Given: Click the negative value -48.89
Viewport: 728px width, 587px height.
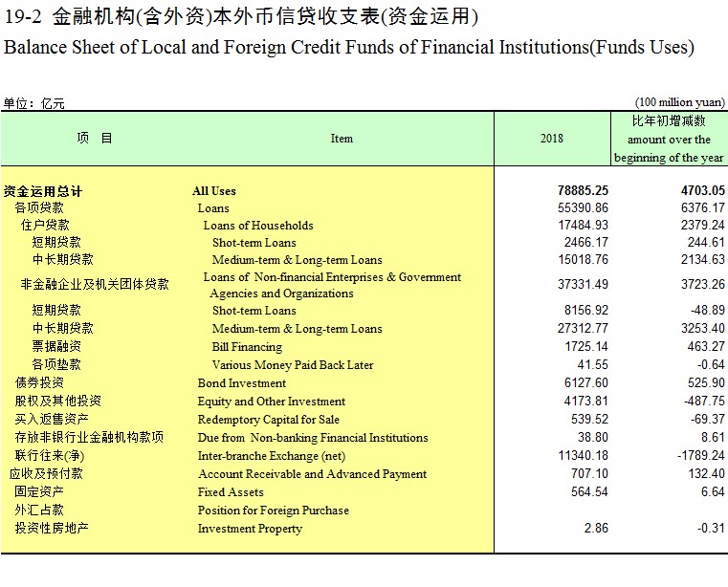Looking at the screenshot, I should point(708,310).
